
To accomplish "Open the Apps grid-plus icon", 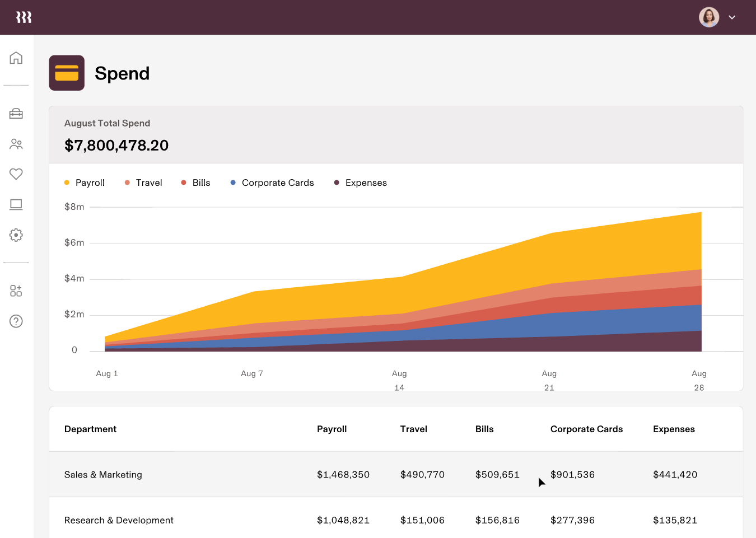I will 16,291.
